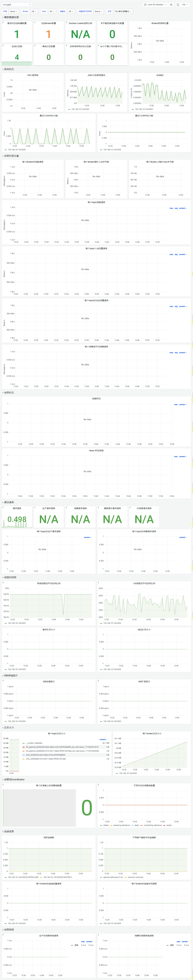Click info icon on ISR收缩频次 panel
Viewport: 193px width, 980px height.
(3, 681)
